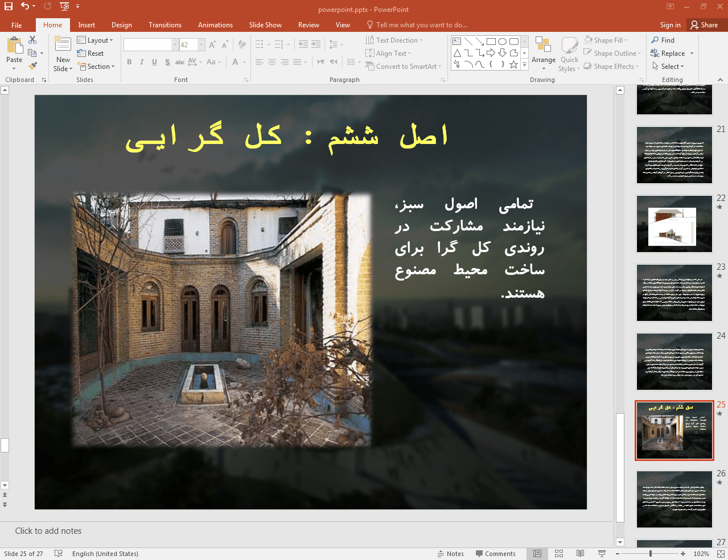Click zoom out minus button
This screenshot has width=728, height=560.
click(618, 554)
